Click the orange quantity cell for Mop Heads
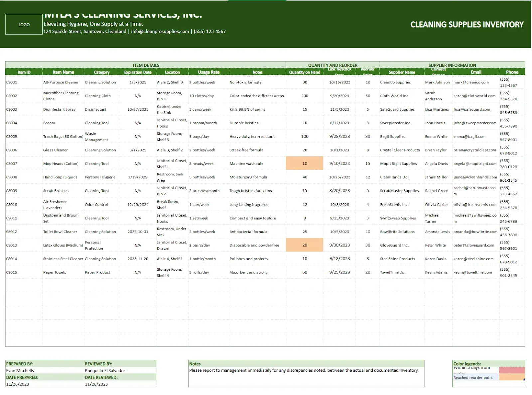 [x=305, y=163]
